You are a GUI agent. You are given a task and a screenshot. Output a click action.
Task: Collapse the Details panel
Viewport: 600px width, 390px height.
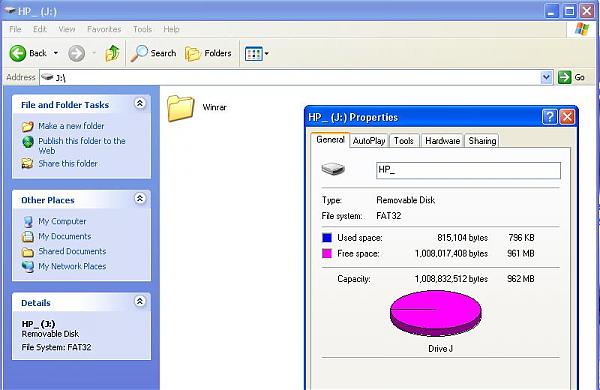(x=140, y=302)
